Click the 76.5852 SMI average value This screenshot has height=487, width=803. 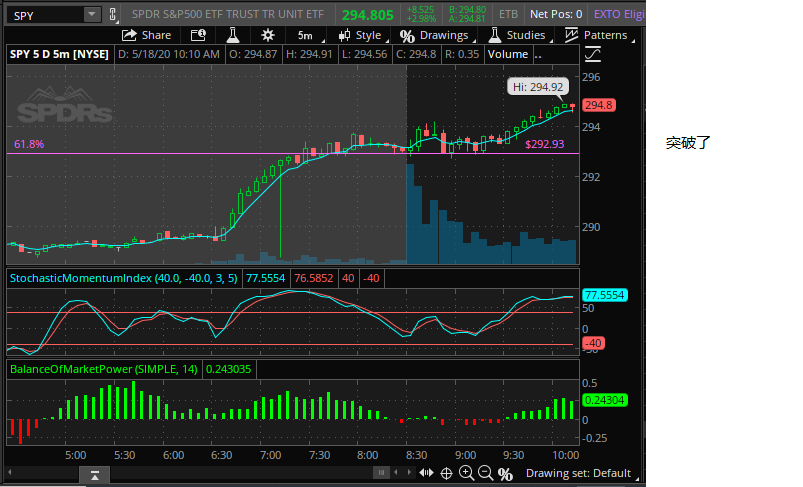[x=313, y=279]
